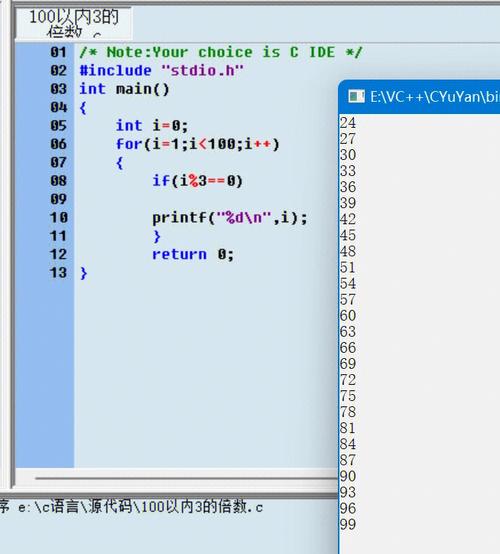
Task: Click the editor's horizontal scrollbar
Action: coord(186,478)
